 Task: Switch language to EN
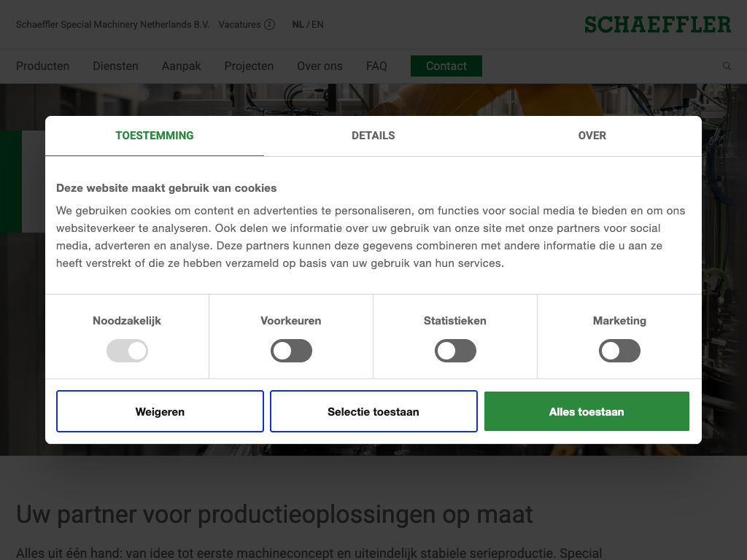pyautogui.click(x=318, y=25)
